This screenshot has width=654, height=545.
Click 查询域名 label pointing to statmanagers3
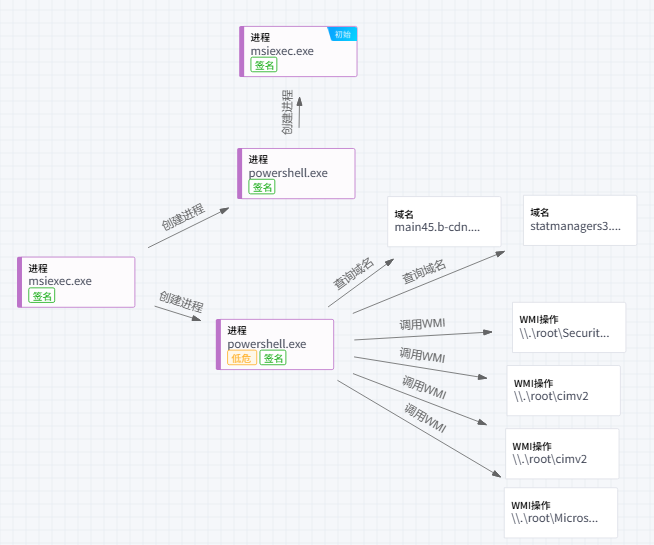pos(424,272)
